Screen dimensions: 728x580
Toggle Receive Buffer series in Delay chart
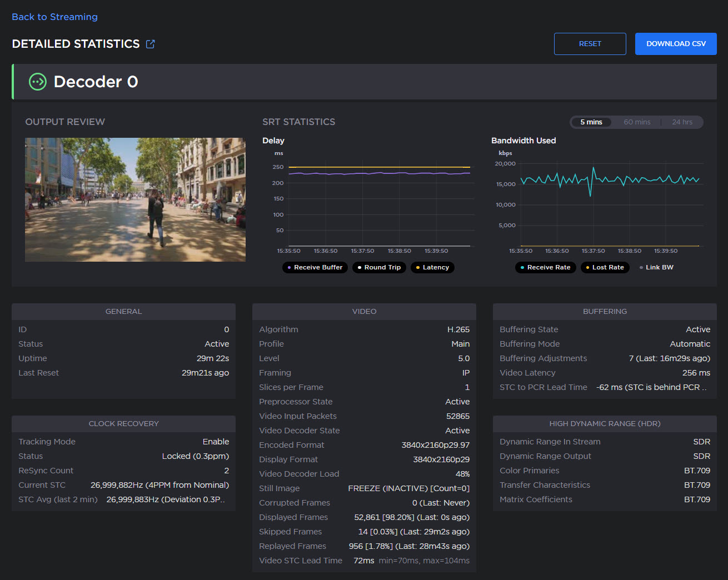pyautogui.click(x=315, y=267)
